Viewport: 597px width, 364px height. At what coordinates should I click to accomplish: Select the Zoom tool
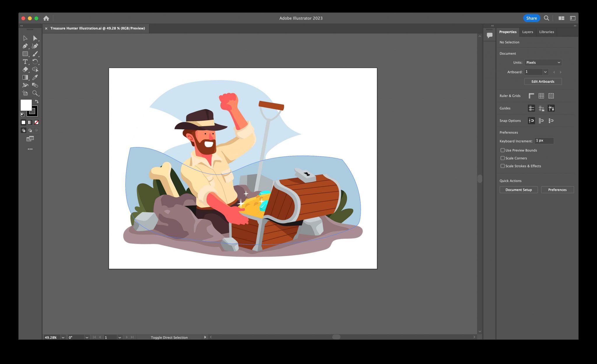35,93
